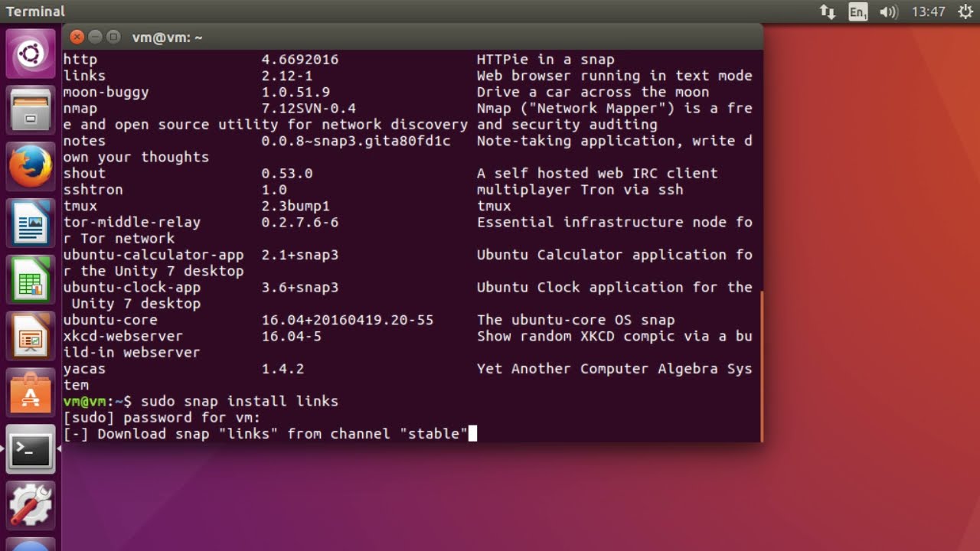Click version "3.6+snap3" of the clock app
Screen dimensions: 980x551
click(x=300, y=288)
